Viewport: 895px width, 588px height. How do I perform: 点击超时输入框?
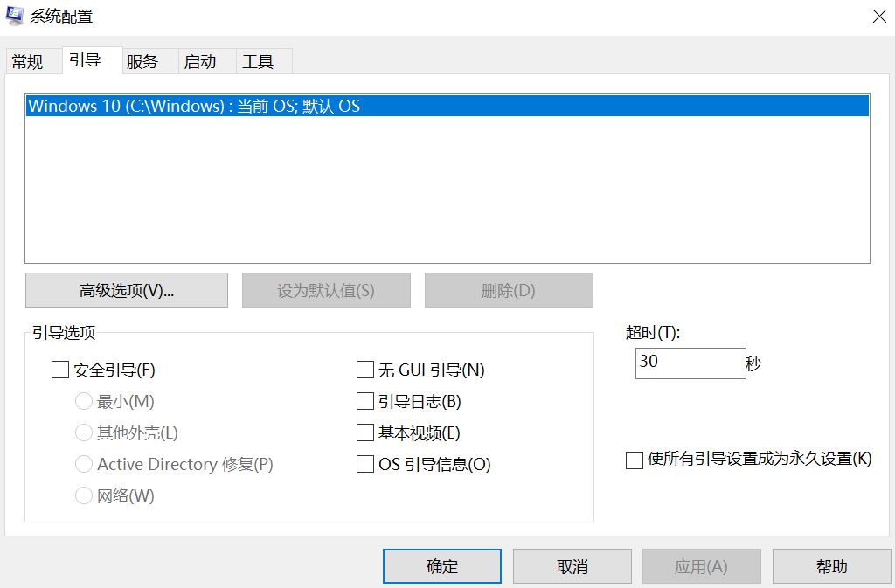click(x=689, y=363)
